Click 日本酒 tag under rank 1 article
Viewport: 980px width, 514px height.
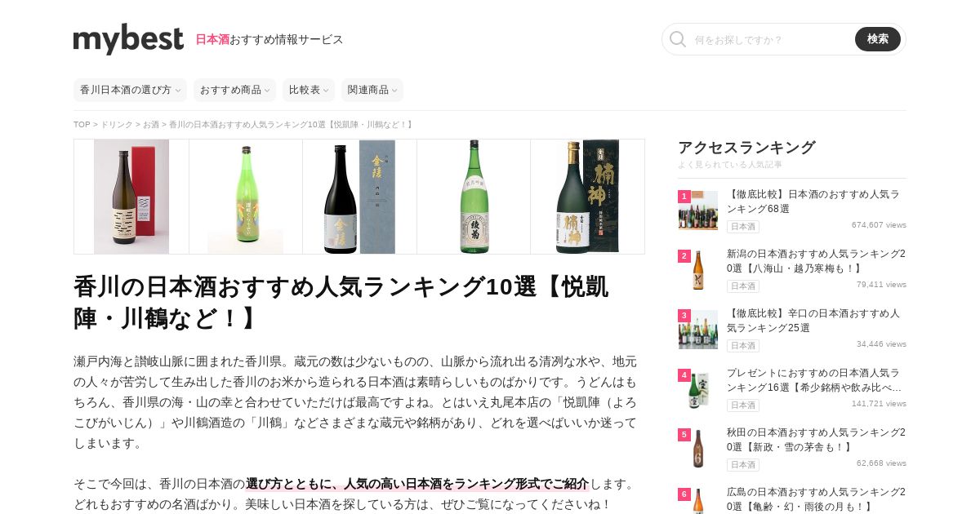click(743, 227)
